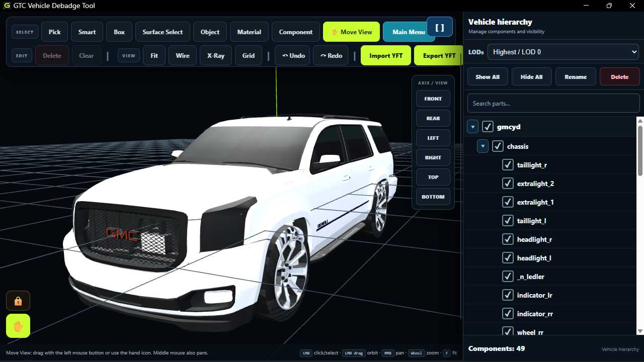Click the Clear button

[x=87, y=55]
